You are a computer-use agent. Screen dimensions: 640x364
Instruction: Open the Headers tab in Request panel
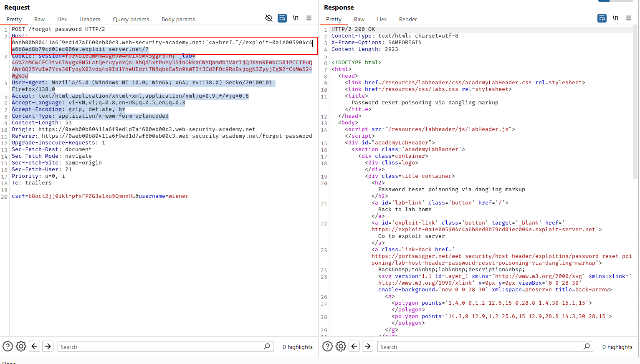click(x=90, y=19)
